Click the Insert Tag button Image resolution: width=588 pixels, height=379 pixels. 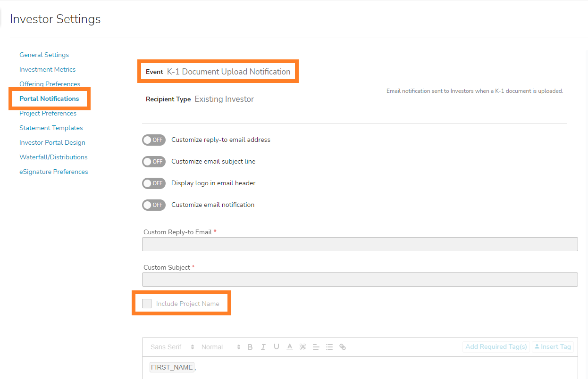coord(553,347)
